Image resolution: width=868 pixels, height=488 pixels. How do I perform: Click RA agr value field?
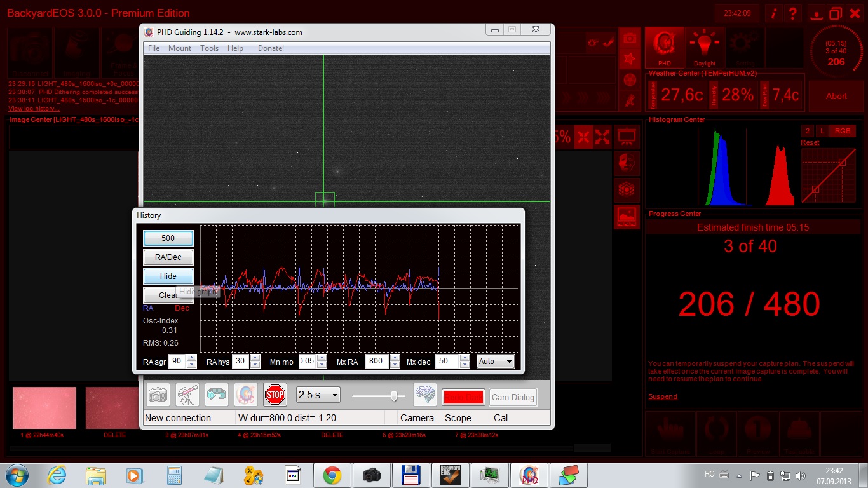(177, 362)
